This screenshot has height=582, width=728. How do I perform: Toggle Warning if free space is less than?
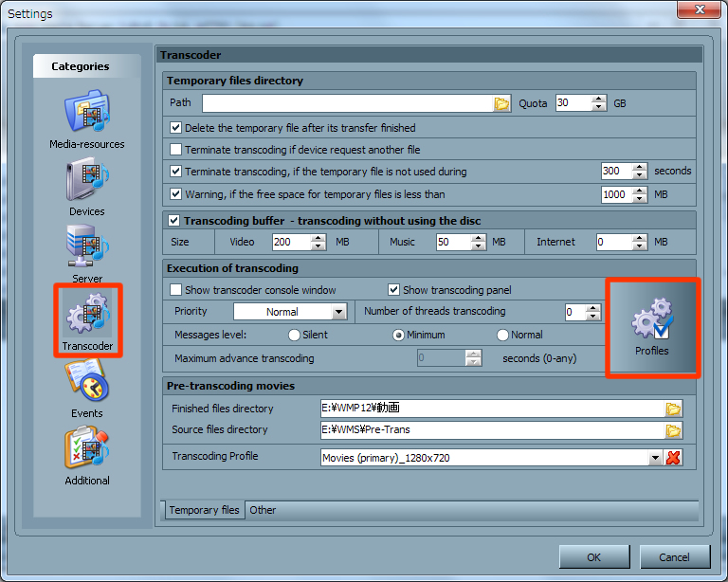click(x=175, y=193)
